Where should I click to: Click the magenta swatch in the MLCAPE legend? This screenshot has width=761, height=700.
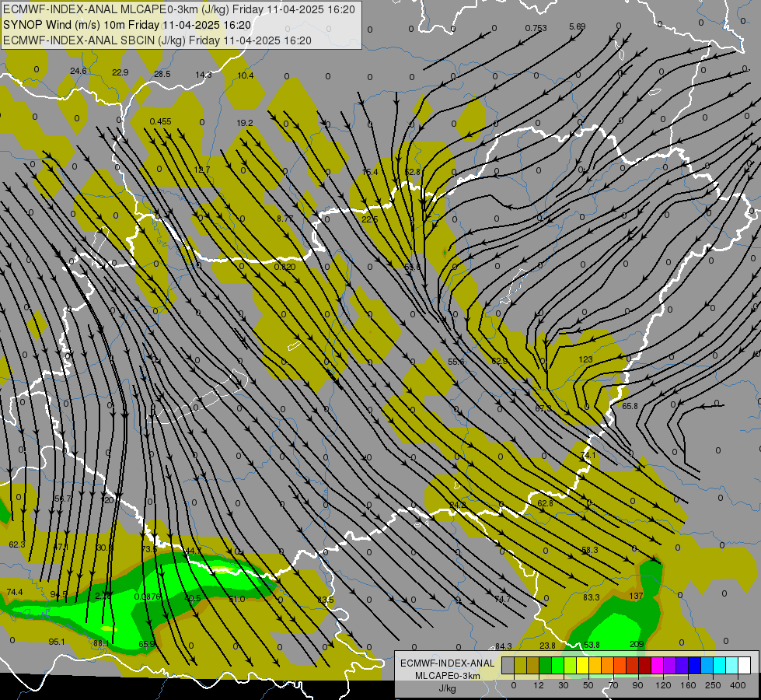[657, 666]
